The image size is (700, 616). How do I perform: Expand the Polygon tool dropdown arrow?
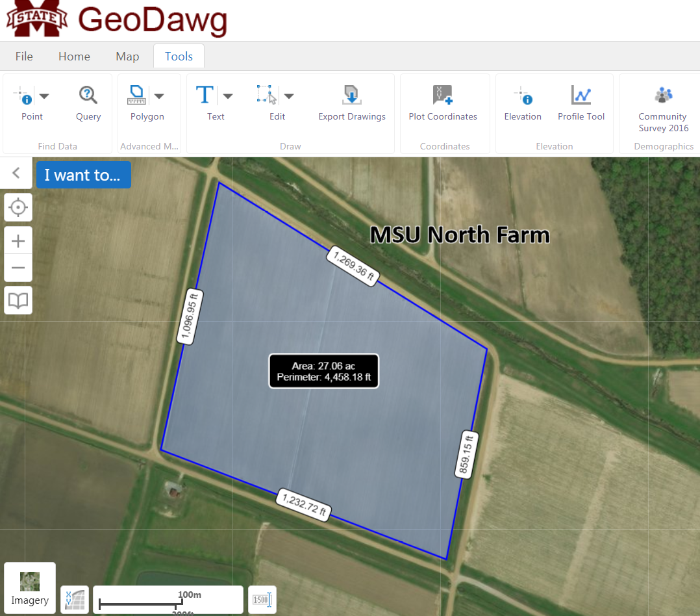point(159,96)
